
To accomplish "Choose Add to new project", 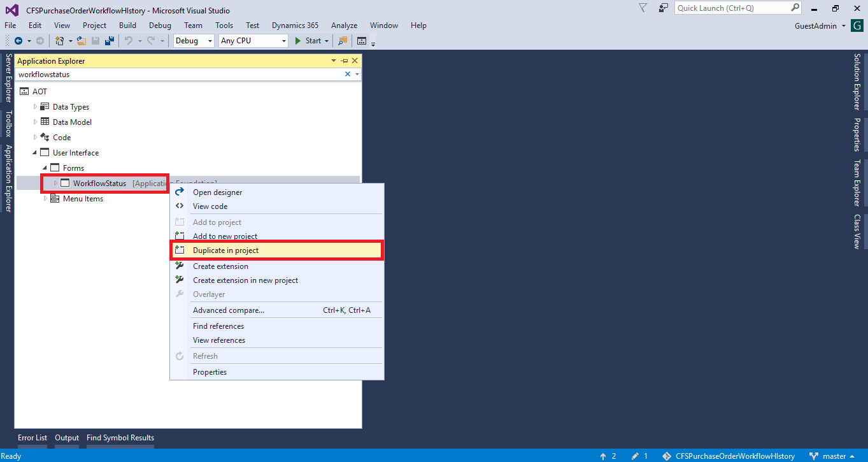I will click(277, 236).
